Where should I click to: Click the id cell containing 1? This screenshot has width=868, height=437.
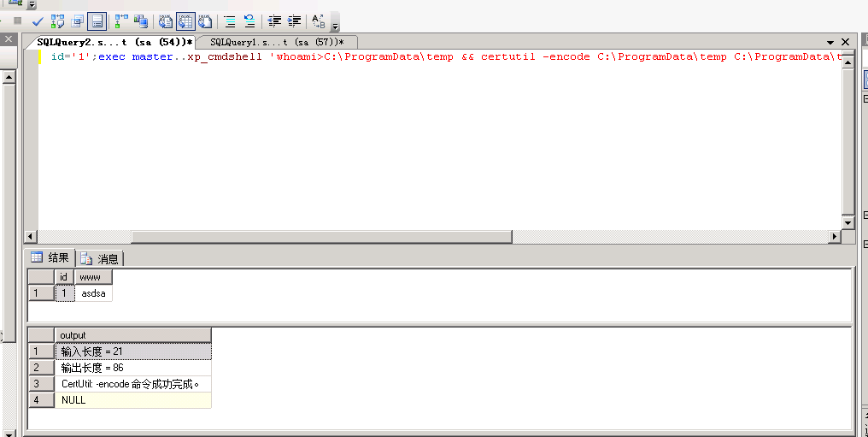(64, 293)
